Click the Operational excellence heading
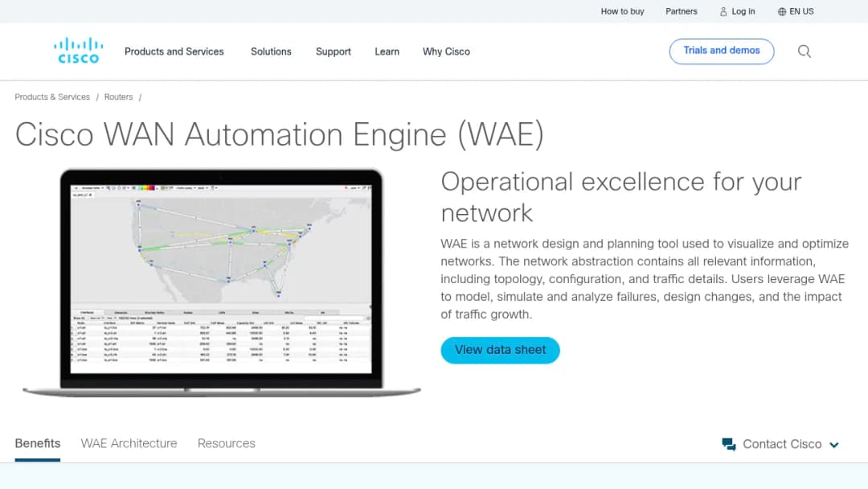Screen dimensions: 868x489 tap(620, 197)
